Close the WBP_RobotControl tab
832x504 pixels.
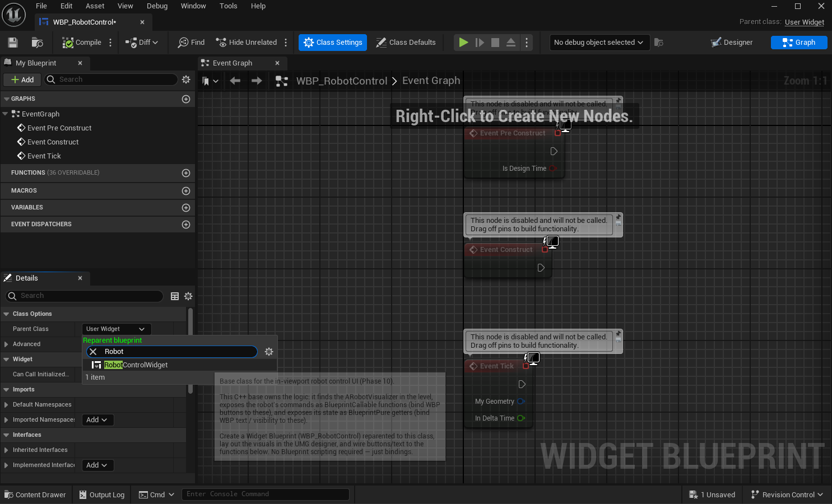142,22
